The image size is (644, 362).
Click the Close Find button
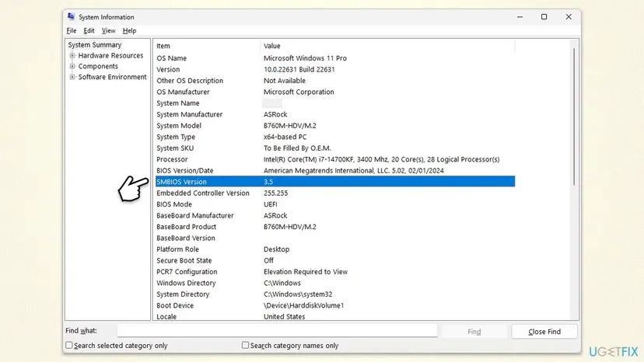pos(544,331)
